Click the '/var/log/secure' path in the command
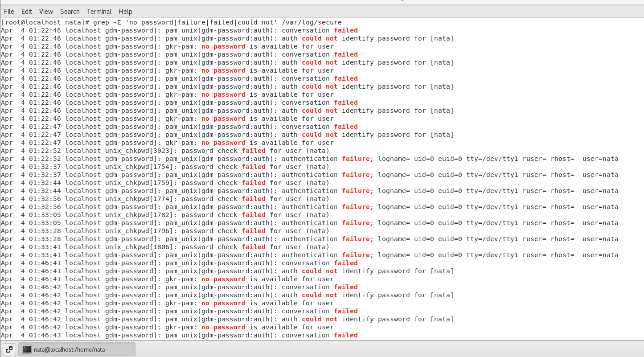The width and height of the screenshot is (644, 357). pos(312,22)
